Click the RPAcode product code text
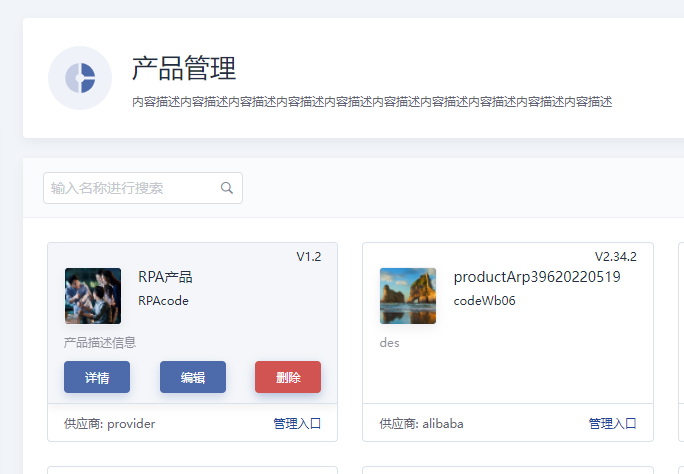 click(163, 301)
